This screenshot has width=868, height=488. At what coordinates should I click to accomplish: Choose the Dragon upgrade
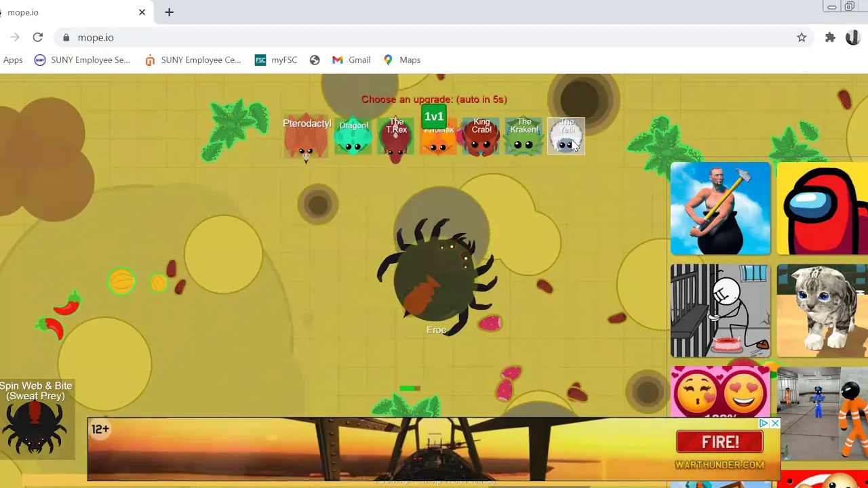353,137
